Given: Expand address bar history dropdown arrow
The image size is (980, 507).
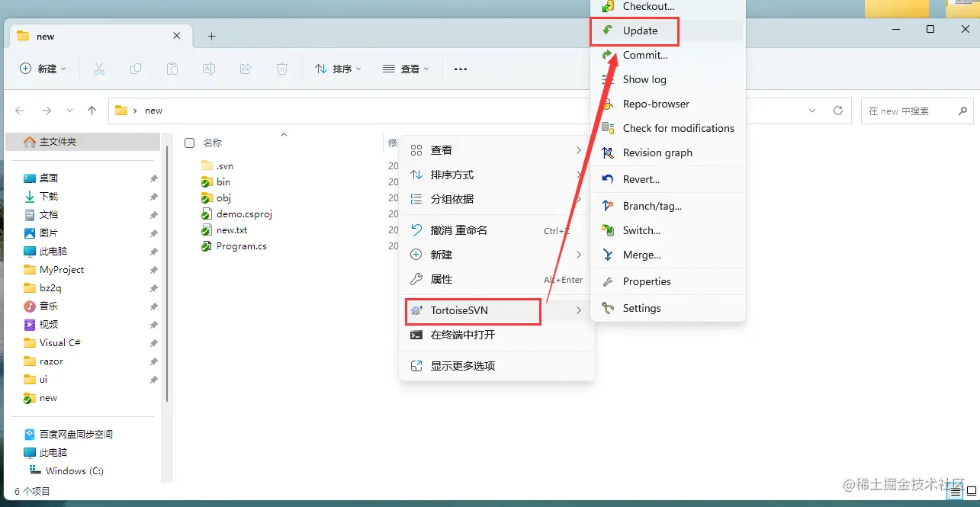Looking at the screenshot, I should 812,111.
